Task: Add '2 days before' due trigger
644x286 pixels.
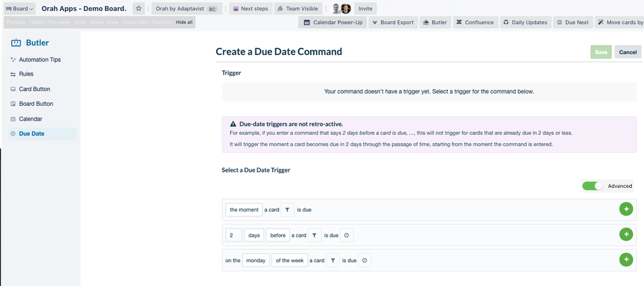Action: [626, 234]
